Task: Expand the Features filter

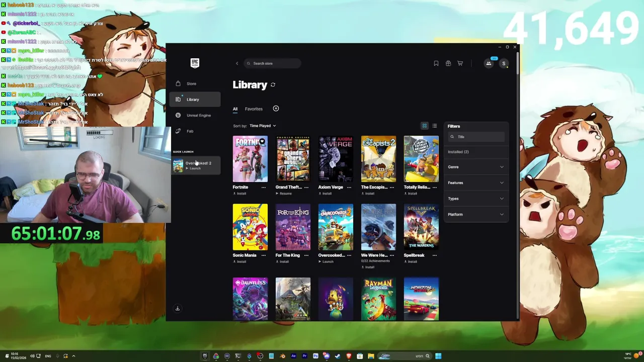Action: [476, 183]
